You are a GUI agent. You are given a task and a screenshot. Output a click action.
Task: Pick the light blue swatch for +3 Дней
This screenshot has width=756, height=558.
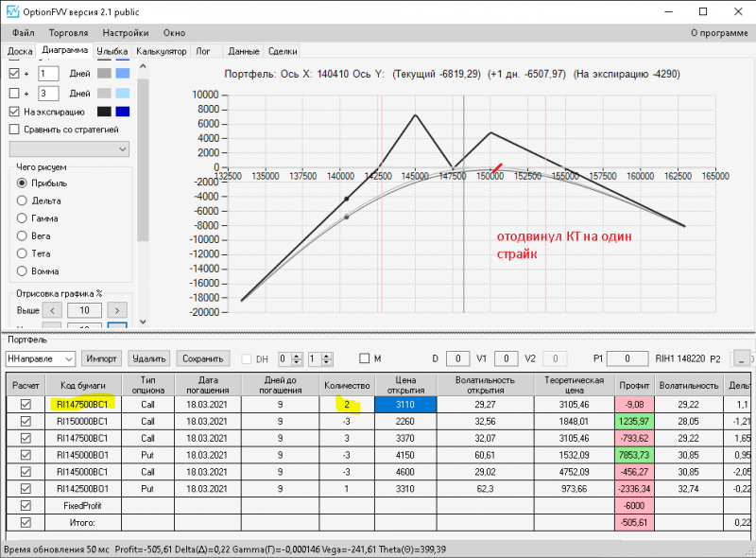point(123,93)
